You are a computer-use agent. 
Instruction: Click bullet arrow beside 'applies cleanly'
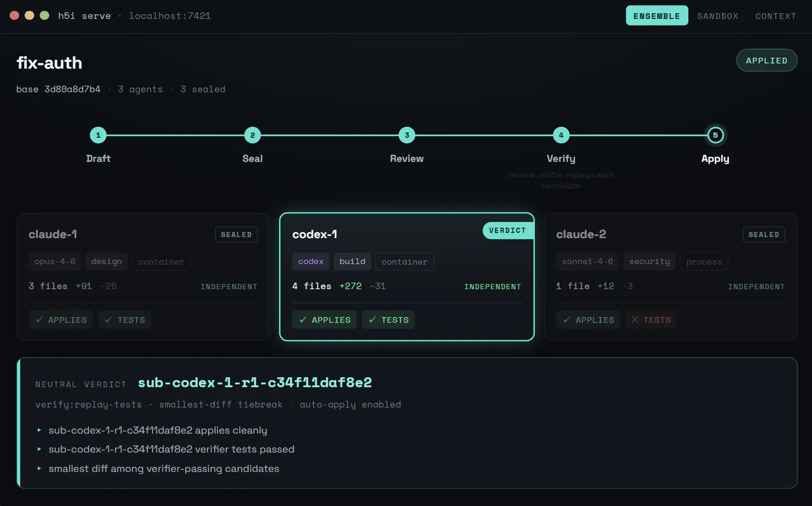pos(39,430)
